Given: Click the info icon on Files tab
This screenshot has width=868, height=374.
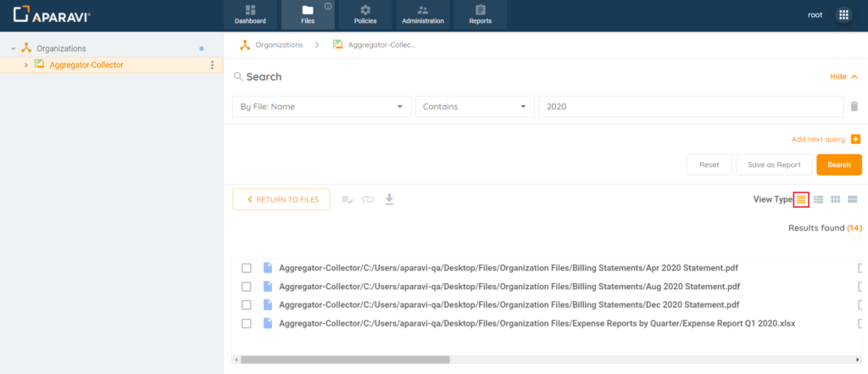Looking at the screenshot, I should pos(328,7).
